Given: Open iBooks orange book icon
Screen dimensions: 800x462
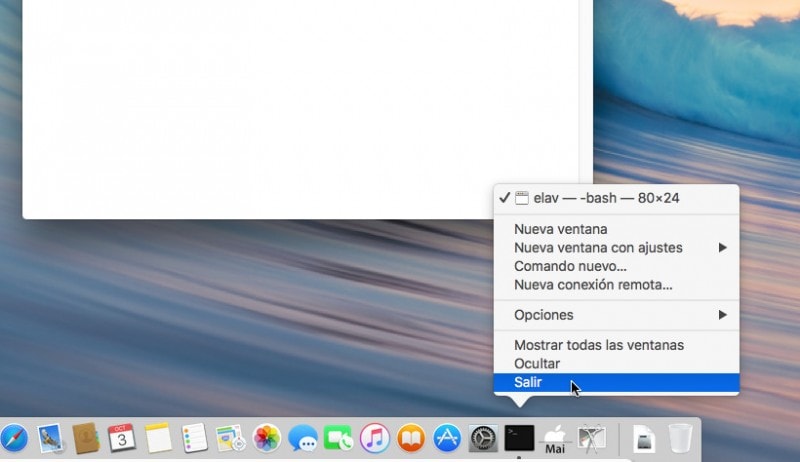Looking at the screenshot, I should pyautogui.click(x=411, y=438).
